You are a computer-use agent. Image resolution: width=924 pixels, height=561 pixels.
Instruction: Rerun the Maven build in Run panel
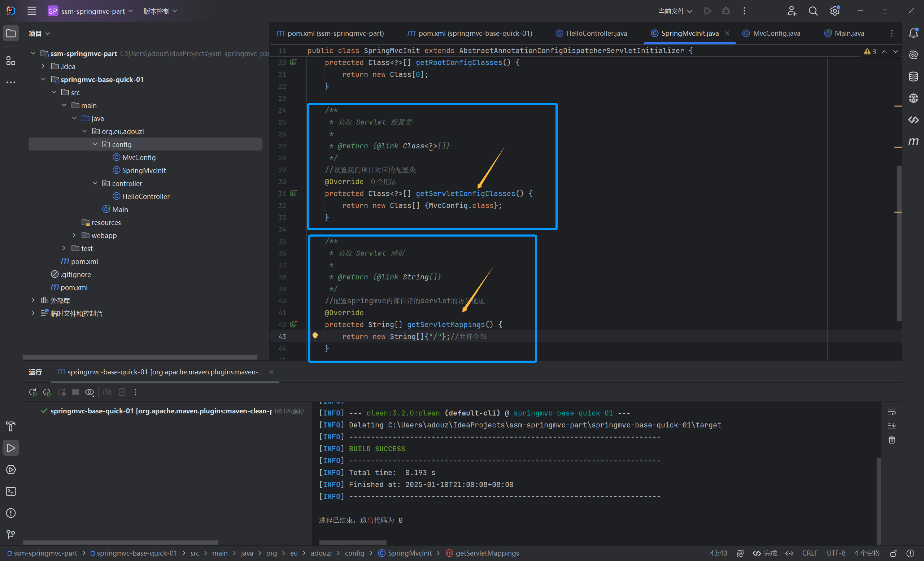coord(32,392)
